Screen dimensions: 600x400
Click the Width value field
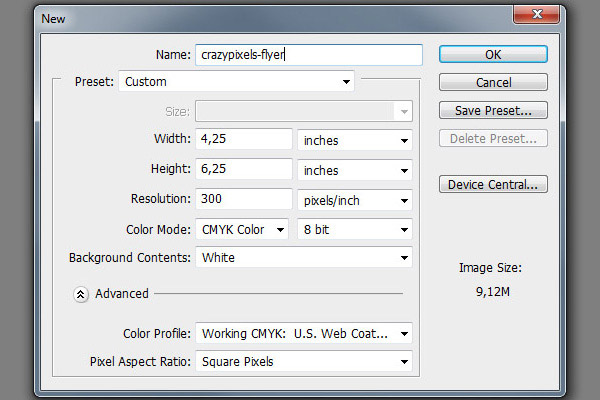point(243,141)
